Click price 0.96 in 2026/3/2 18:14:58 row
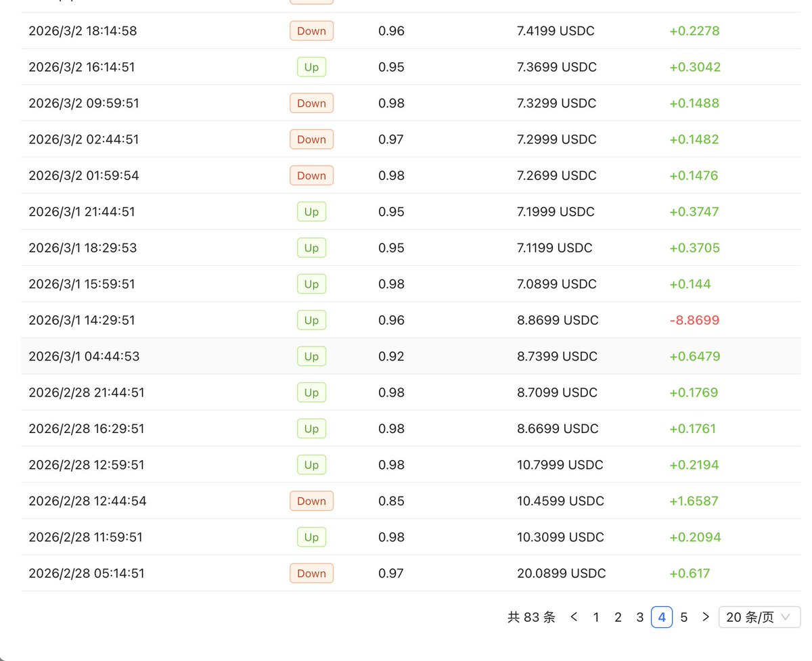 (391, 30)
